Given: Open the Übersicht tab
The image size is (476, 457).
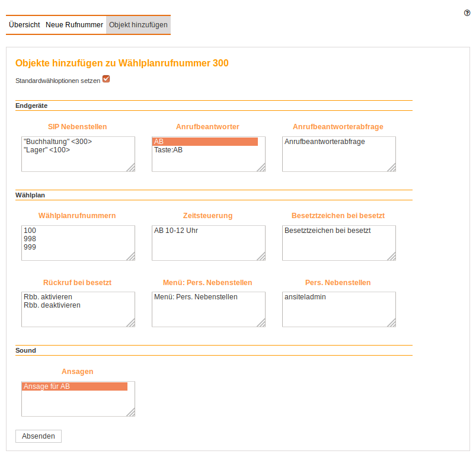Looking at the screenshot, I should tap(24, 25).
